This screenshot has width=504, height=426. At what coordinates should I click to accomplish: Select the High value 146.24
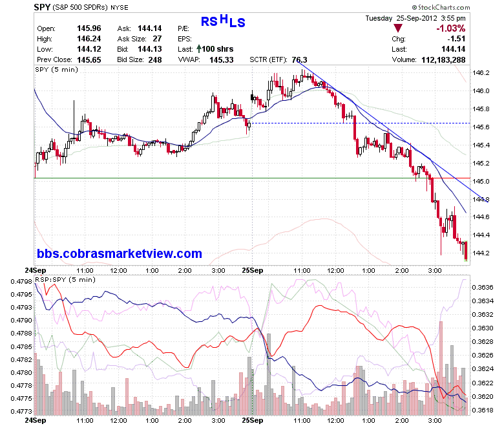[89, 39]
